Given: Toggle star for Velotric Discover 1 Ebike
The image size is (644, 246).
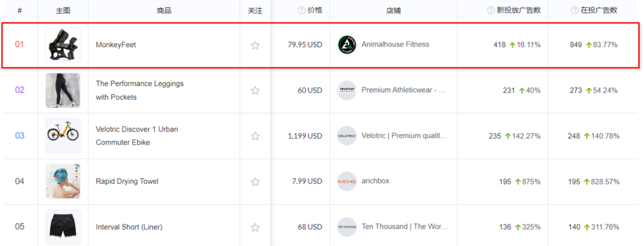Looking at the screenshot, I should pyautogui.click(x=255, y=136).
